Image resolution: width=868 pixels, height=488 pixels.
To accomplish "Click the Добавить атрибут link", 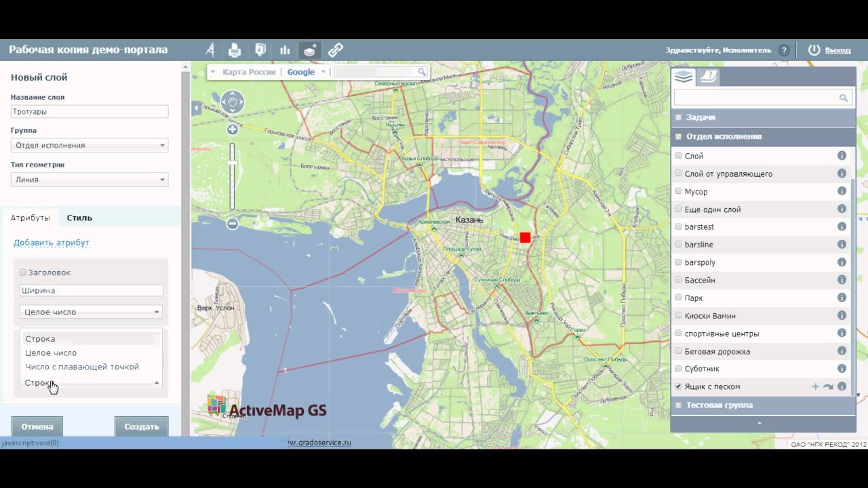I will click(52, 243).
